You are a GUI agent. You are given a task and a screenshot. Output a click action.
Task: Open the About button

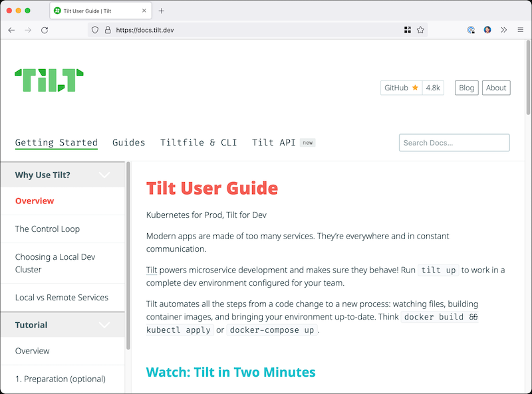496,88
